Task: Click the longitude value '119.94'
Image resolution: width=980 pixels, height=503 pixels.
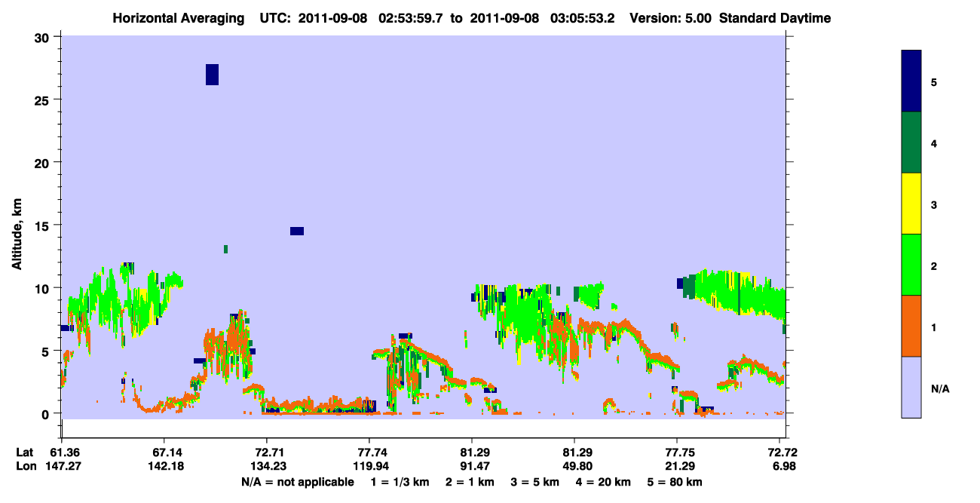Action: click(x=369, y=466)
